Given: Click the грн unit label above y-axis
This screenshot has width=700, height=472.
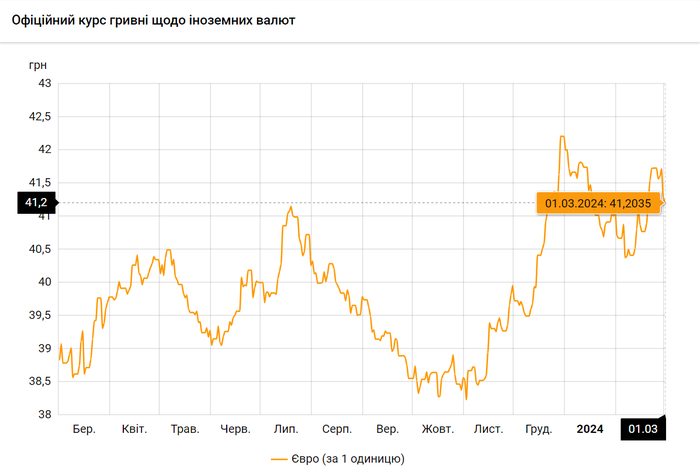Looking at the screenshot, I should coord(36,64).
